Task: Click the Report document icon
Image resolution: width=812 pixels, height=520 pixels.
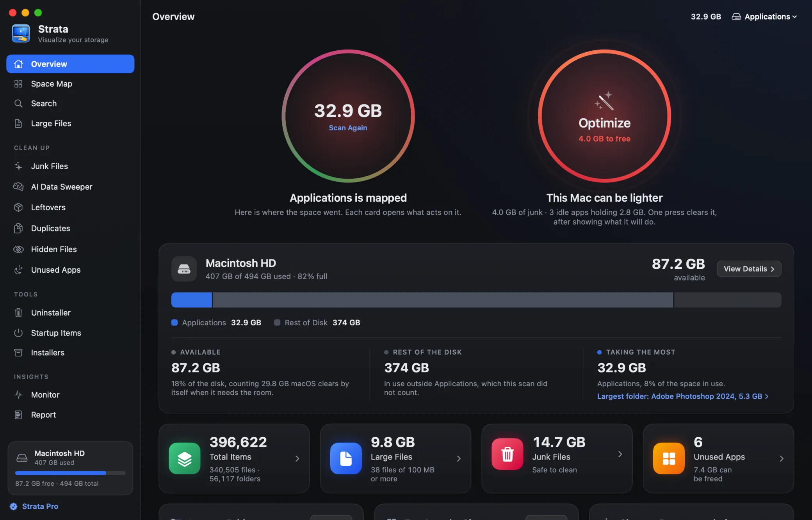Action: pos(18,415)
